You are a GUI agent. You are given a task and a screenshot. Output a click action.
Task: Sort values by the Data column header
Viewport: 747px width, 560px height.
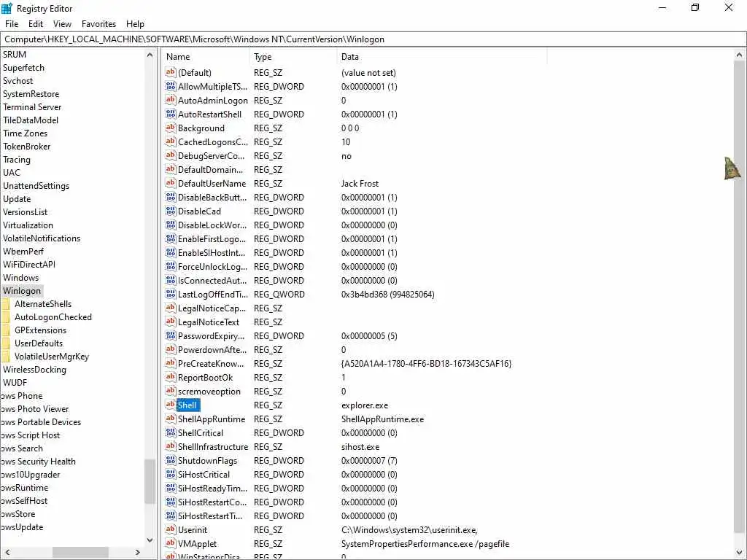441,57
